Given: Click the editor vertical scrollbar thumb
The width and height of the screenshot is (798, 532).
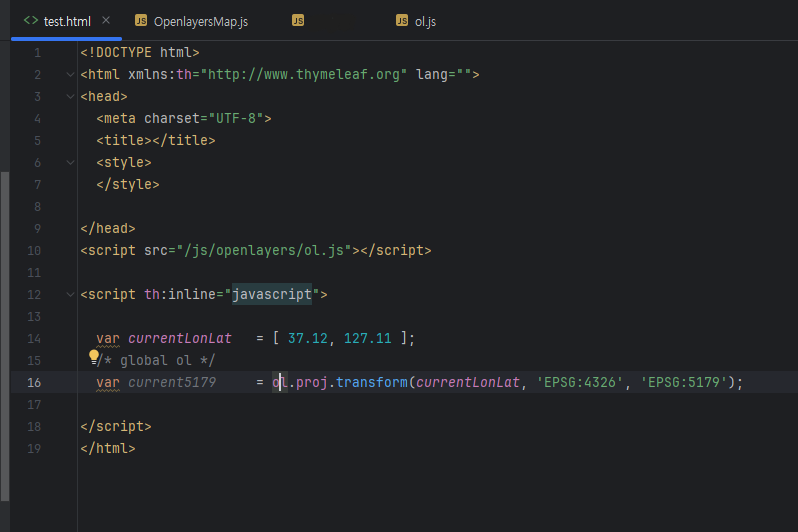Looking at the screenshot, I should 5,336.
